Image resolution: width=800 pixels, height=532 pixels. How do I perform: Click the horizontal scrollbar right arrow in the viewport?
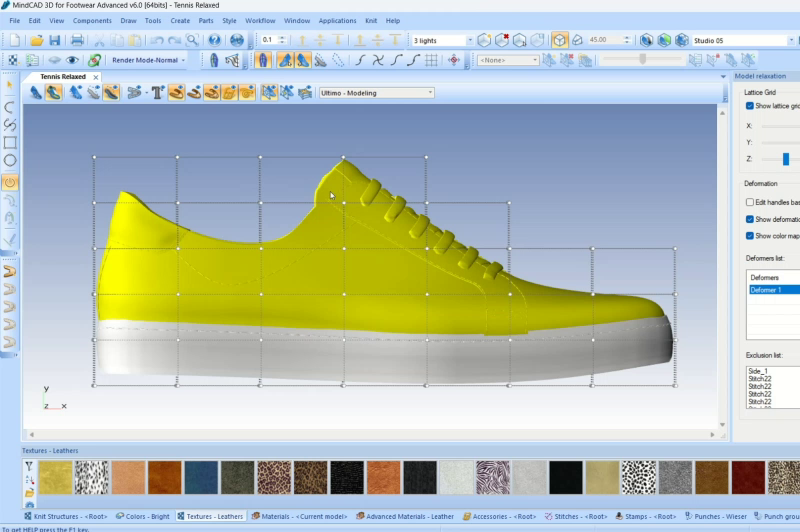712,435
